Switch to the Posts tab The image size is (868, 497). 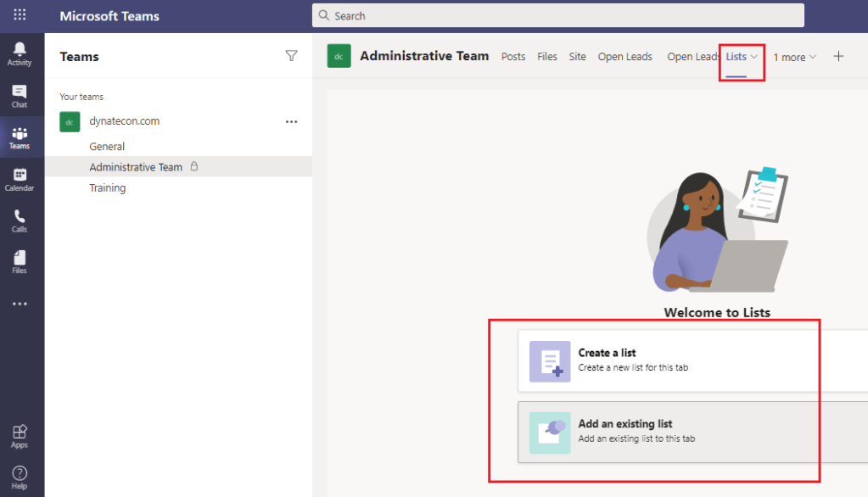pos(513,57)
